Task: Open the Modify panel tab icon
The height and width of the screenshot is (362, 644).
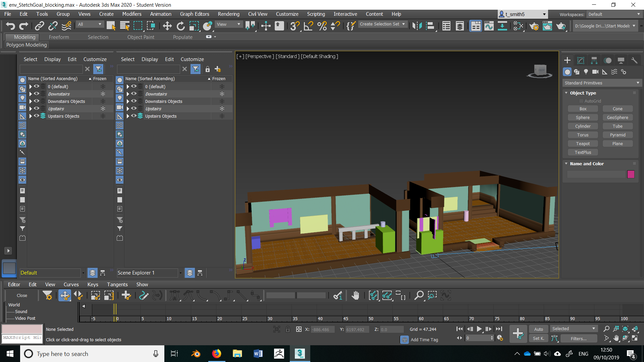Action: (x=581, y=60)
